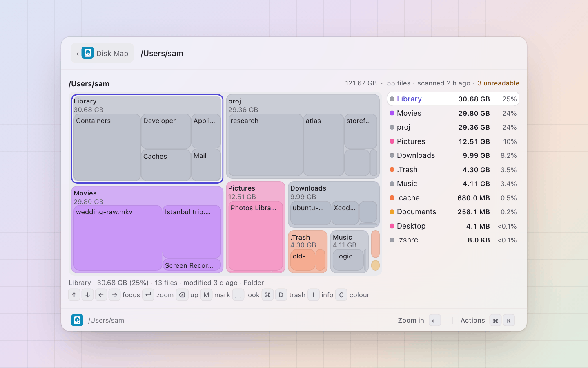Select the proj row in the list

453,127
